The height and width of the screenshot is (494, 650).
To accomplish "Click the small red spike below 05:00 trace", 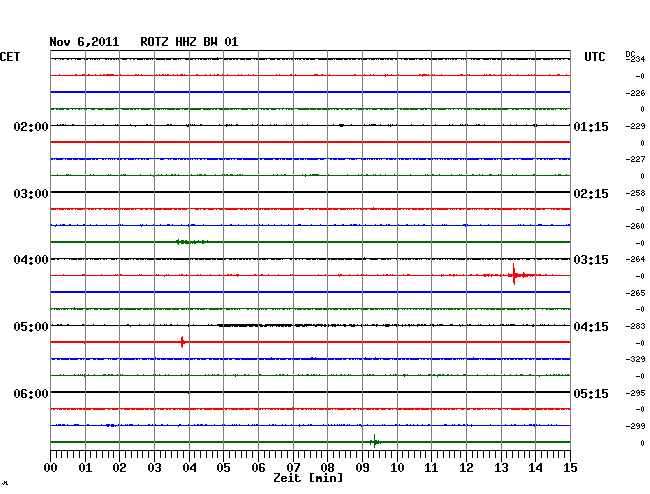I will pos(182,342).
